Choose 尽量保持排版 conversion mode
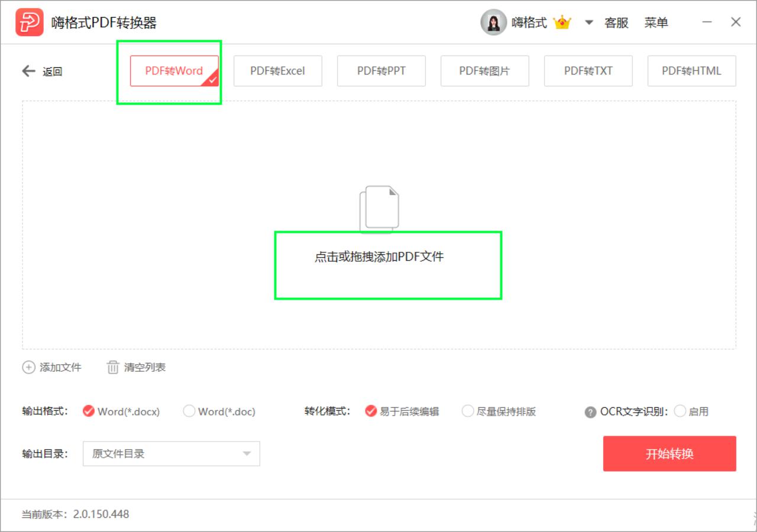Screen dimensions: 757x532 [x=468, y=411]
